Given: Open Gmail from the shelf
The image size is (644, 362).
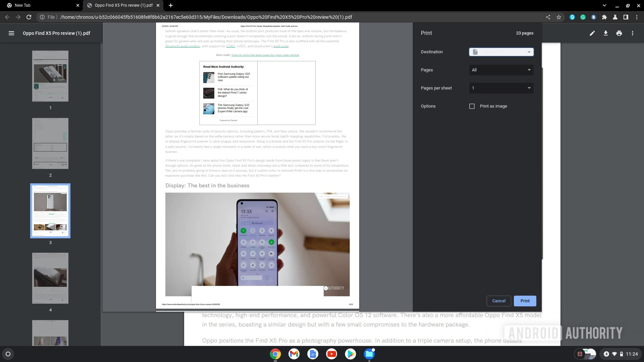Looking at the screenshot, I should coord(294,354).
